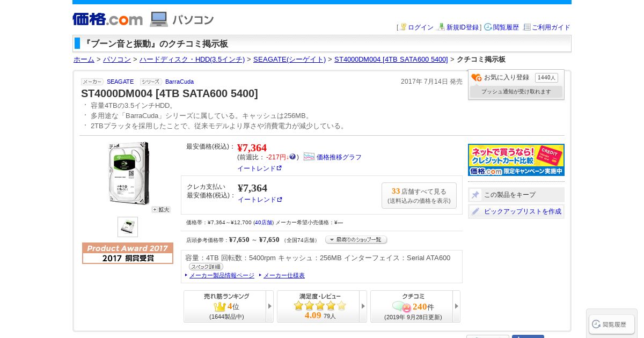Click 33店舗すべて見る button

point(419,195)
